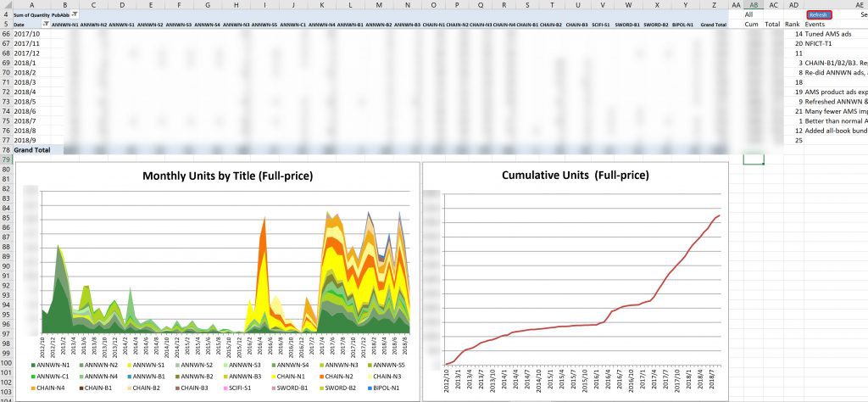Open the Date filter dropdown
Image resolution: width=868 pixels, height=402 pixels.
point(45,25)
